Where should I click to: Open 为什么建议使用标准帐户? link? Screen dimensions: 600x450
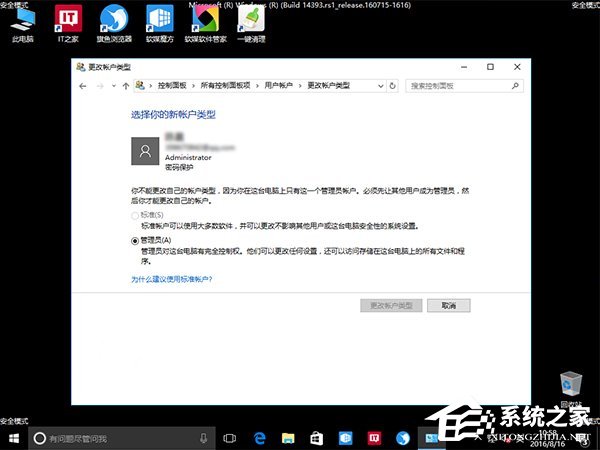[171, 279]
